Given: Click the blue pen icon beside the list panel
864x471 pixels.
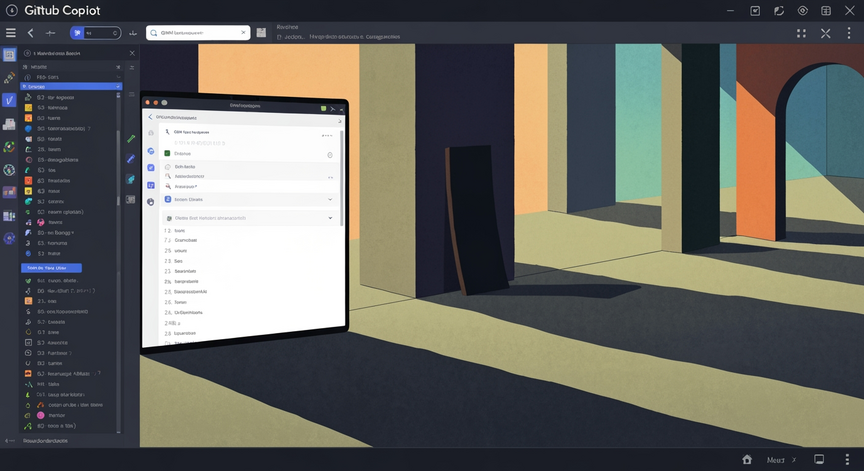Looking at the screenshot, I should coord(131,159).
